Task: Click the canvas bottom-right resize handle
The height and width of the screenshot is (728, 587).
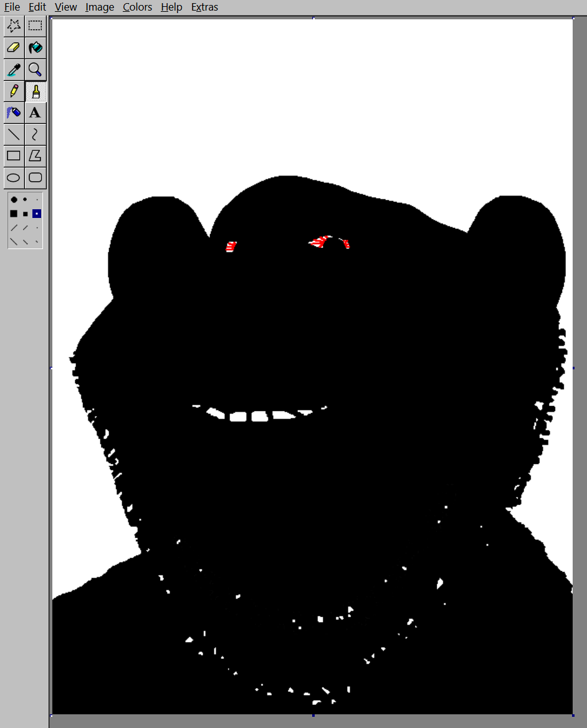Action: pyautogui.click(x=574, y=716)
